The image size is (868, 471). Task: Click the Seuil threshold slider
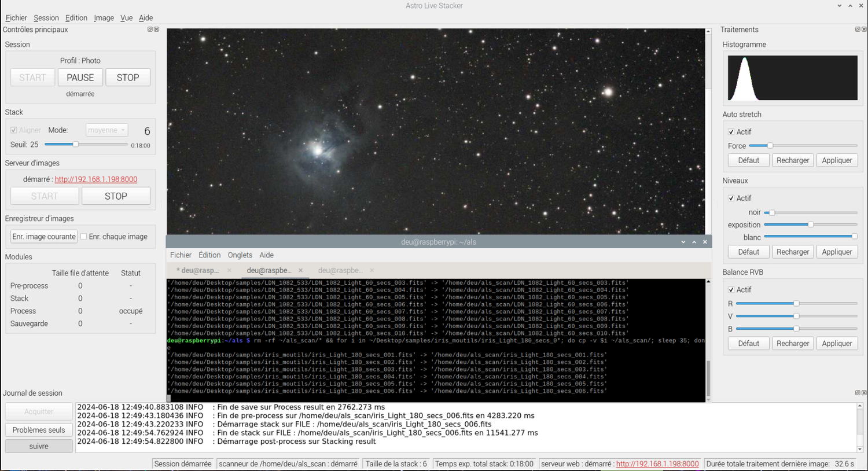pos(86,145)
